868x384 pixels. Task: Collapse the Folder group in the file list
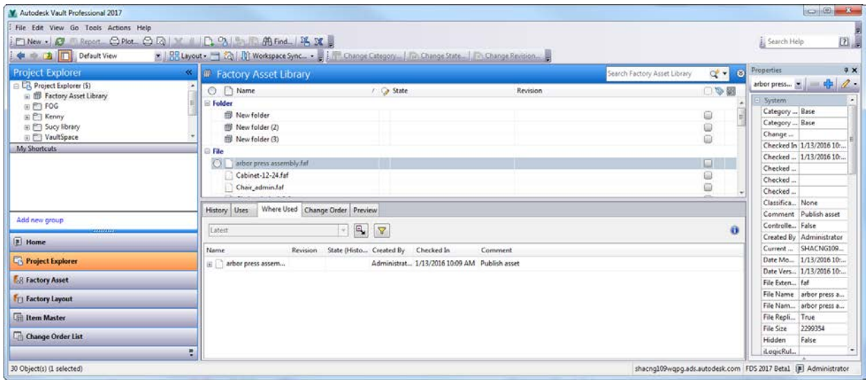[x=206, y=102]
